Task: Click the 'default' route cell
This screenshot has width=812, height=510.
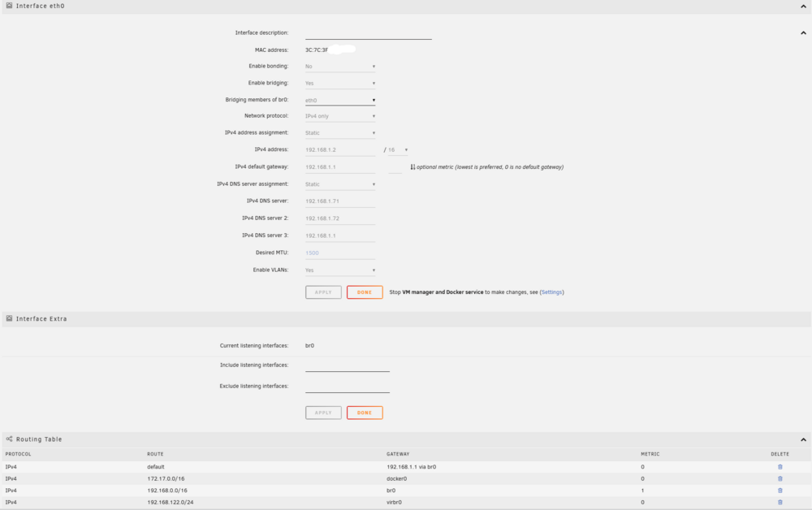Action: pos(156,466)
